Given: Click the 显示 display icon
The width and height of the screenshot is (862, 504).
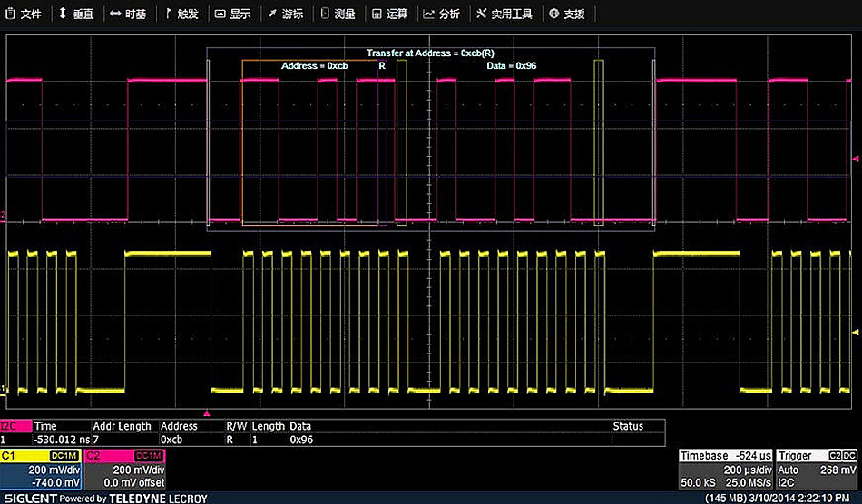Looking at the screenshot, I should (x=220, y=14).
